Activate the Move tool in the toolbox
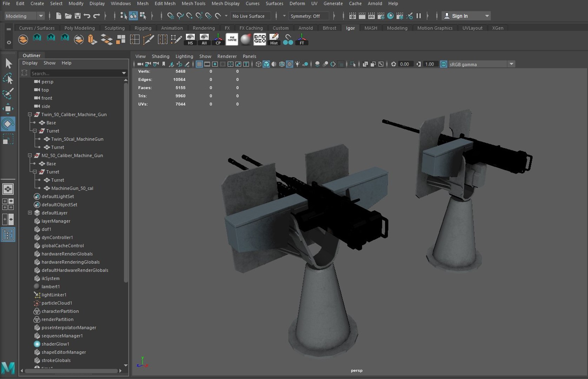 click(x=8, y=109)
